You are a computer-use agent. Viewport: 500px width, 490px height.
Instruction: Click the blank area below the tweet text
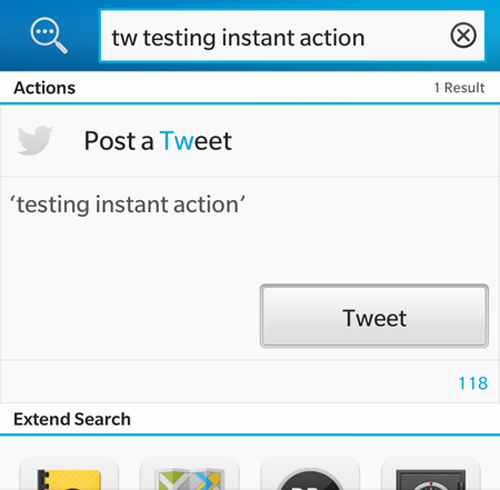click(x=130, y=287)
